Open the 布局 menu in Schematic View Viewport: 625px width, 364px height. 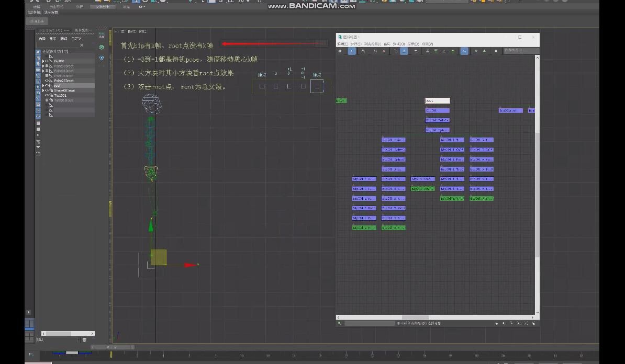click(387, 44)
